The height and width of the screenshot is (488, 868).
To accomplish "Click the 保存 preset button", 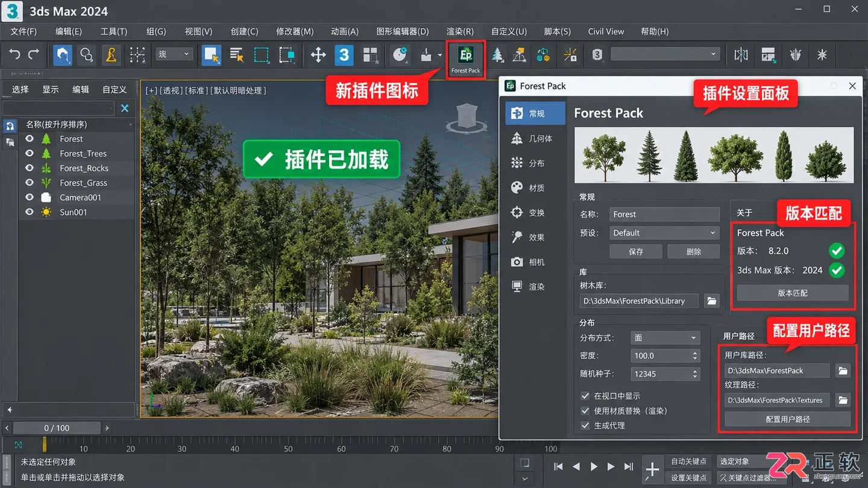I will coord(636,251).
